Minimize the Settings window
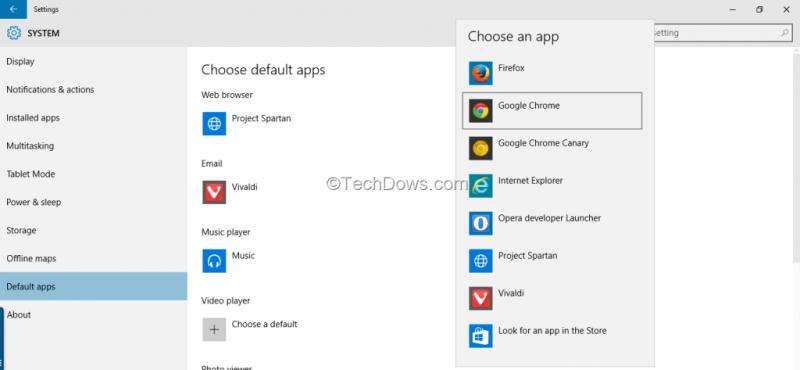 tap(733, 9)
